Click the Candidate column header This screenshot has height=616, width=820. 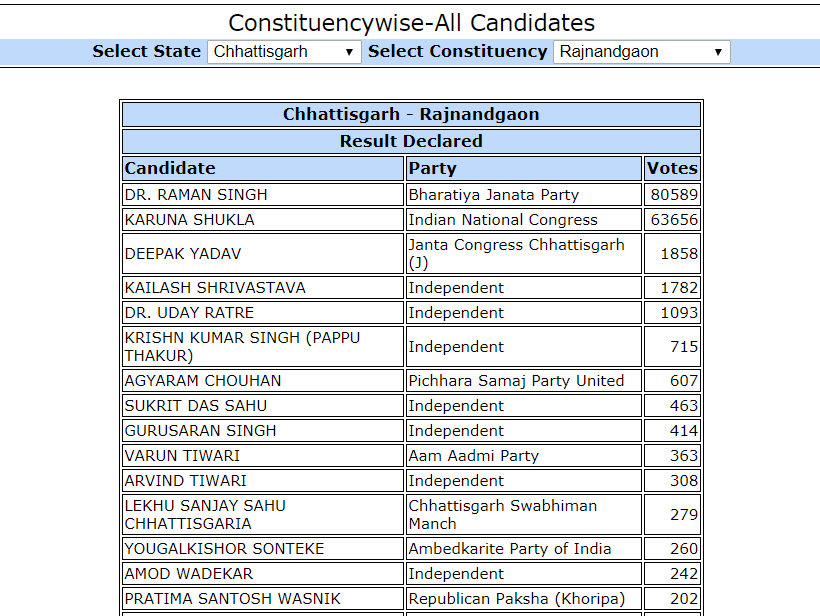click(263, 168)
